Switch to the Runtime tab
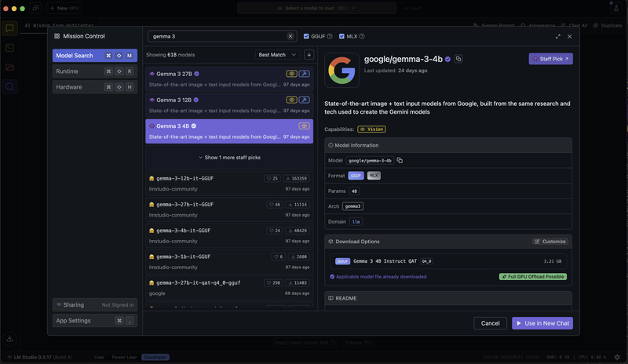Viewport: 628px width, 364px height. pos(94,71)
